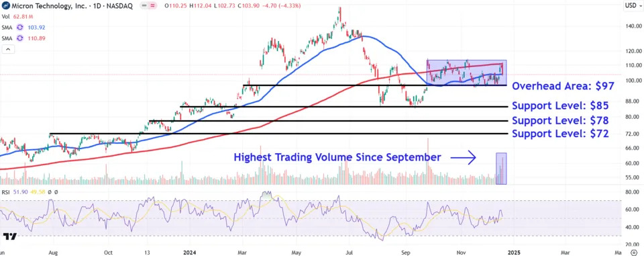Select the Vol indicator legend
The image size is (644, 256).
pos(6,17)
